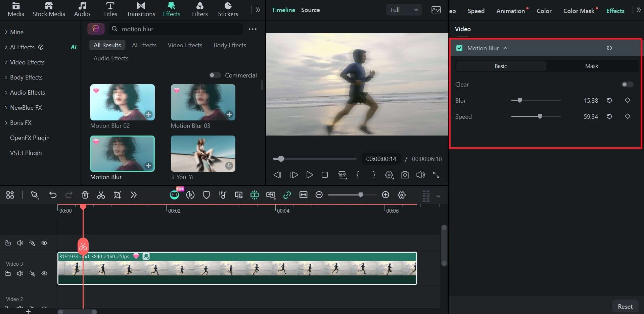The image size is (644, 314).
Task: Open the Color Mask tab
Action: pyautogui.click(x=579, y=11)
